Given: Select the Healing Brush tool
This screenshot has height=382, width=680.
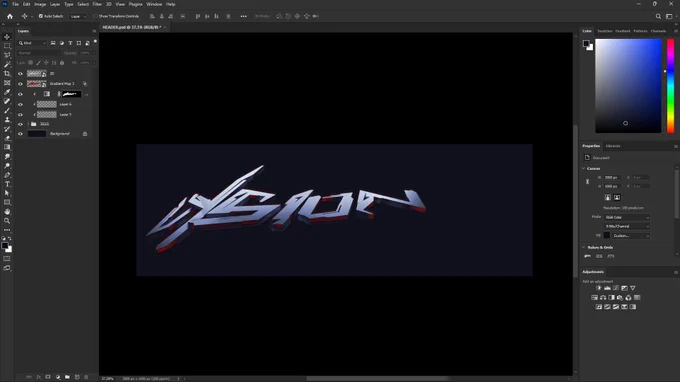Looking at the screenshot, I should click(7, 101).
